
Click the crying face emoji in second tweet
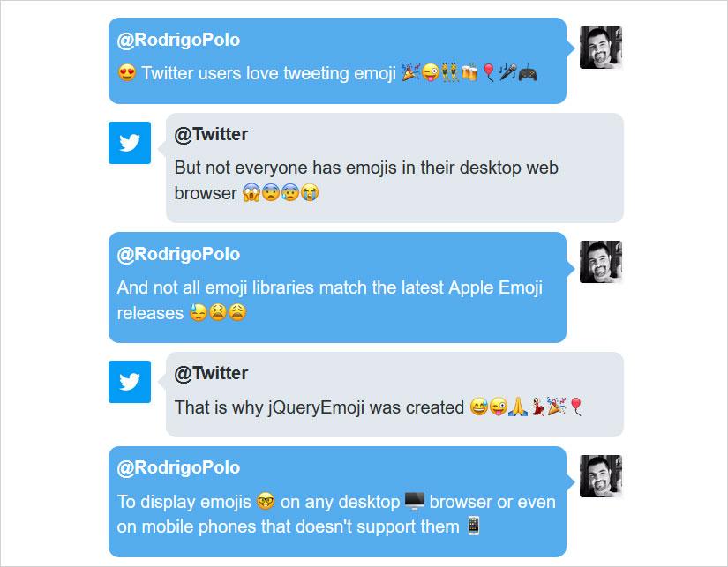click(x=309, y=192)
